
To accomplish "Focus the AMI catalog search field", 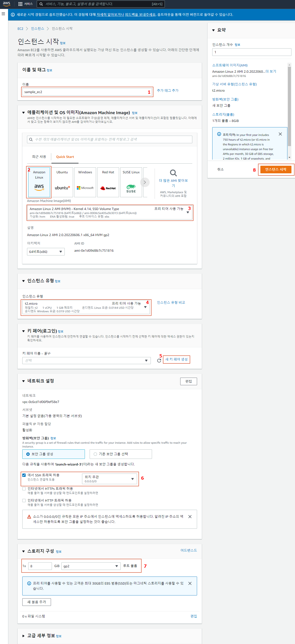I will (x=109, y=139).
